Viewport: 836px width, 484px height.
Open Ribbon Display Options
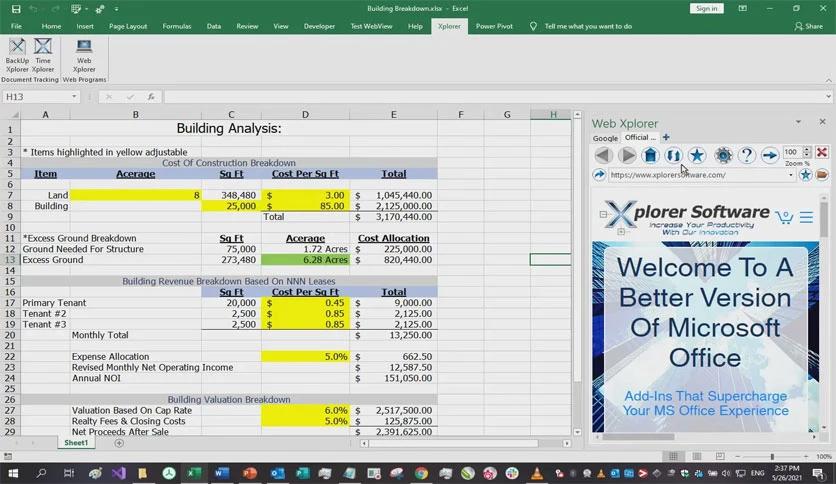click(742, 9)
